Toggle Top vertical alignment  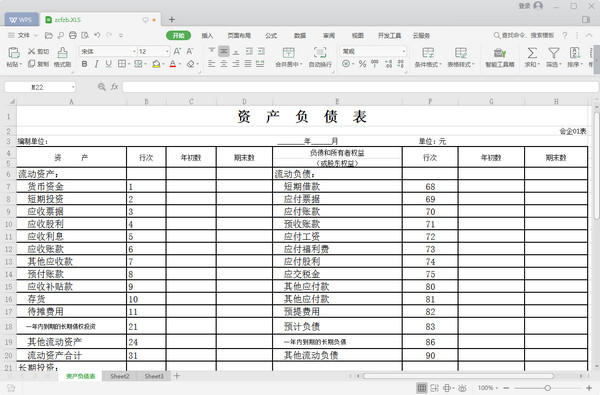212,51
